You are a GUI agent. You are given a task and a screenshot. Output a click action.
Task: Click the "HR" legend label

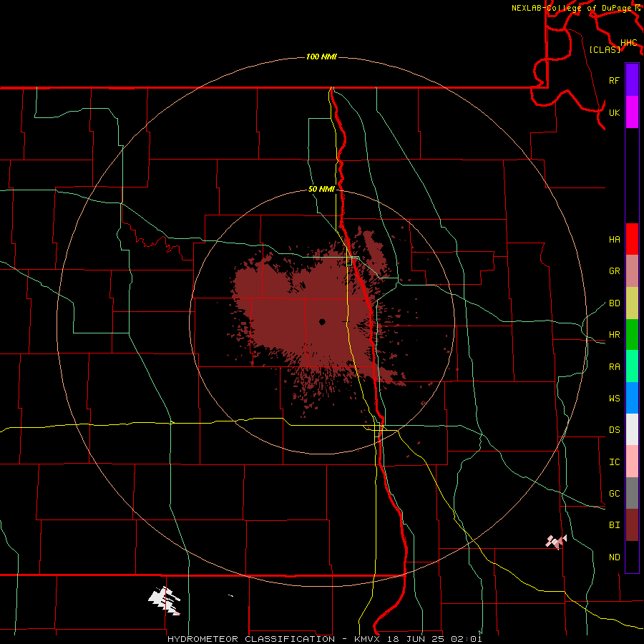point(614,335)
